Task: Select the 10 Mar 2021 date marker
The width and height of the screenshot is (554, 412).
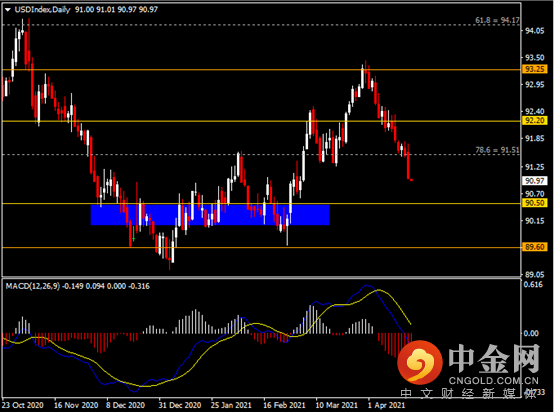Action: 336,405
